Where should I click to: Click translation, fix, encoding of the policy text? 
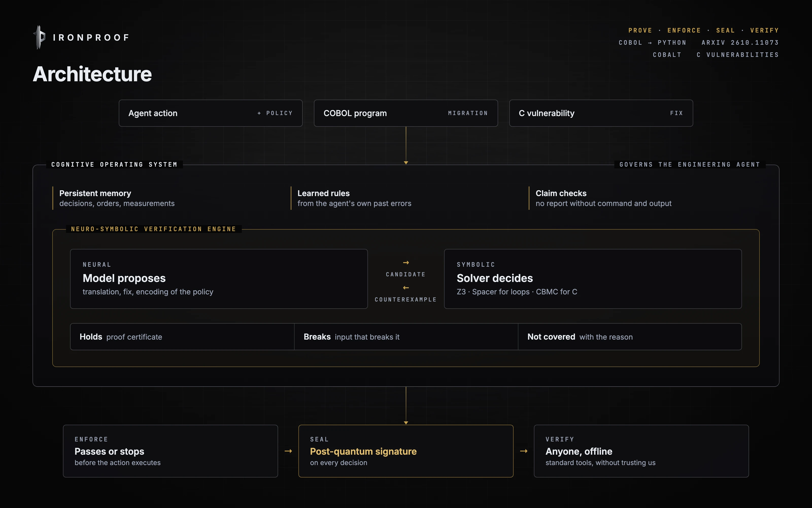coord(148,292)
